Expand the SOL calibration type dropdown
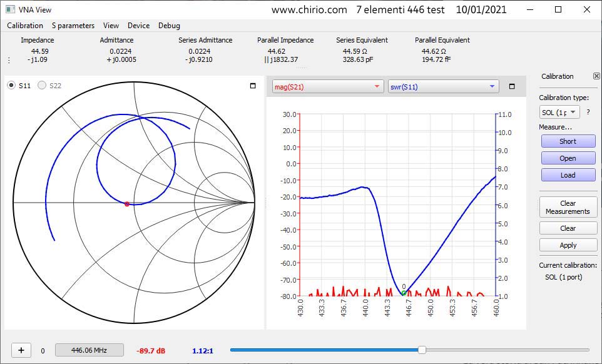This screenshot has width=602, height=364. (559, 112)
